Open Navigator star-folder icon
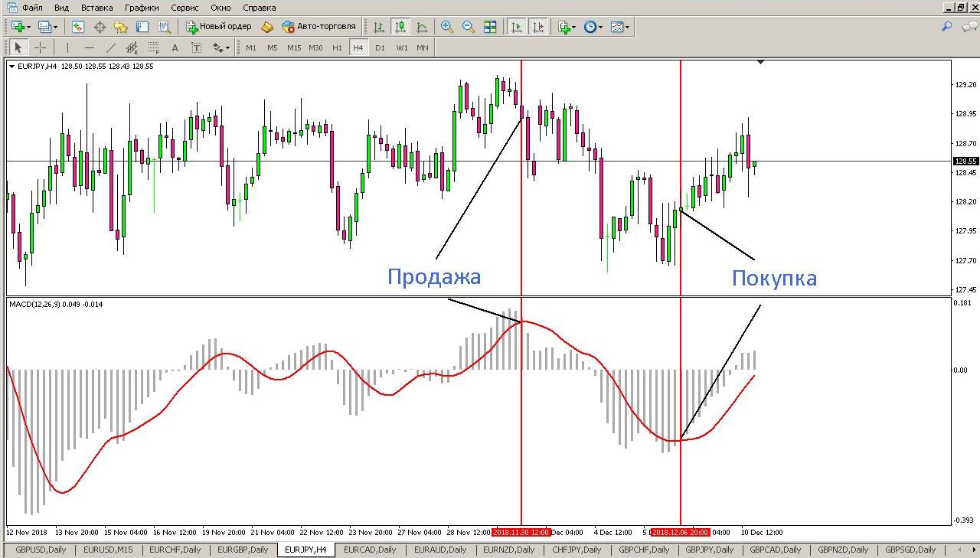The image size is (980, 558). pyautogui.click(x=121, y=27)
